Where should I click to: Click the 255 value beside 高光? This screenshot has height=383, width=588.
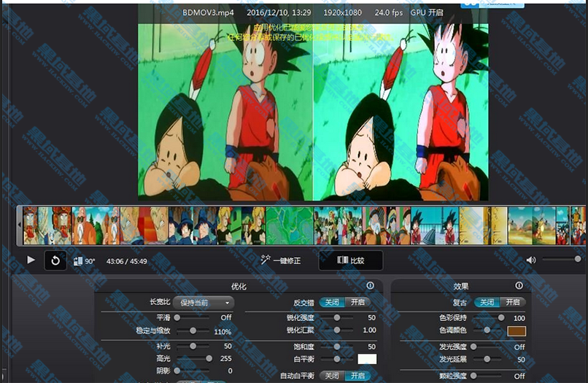coord(225,359)
